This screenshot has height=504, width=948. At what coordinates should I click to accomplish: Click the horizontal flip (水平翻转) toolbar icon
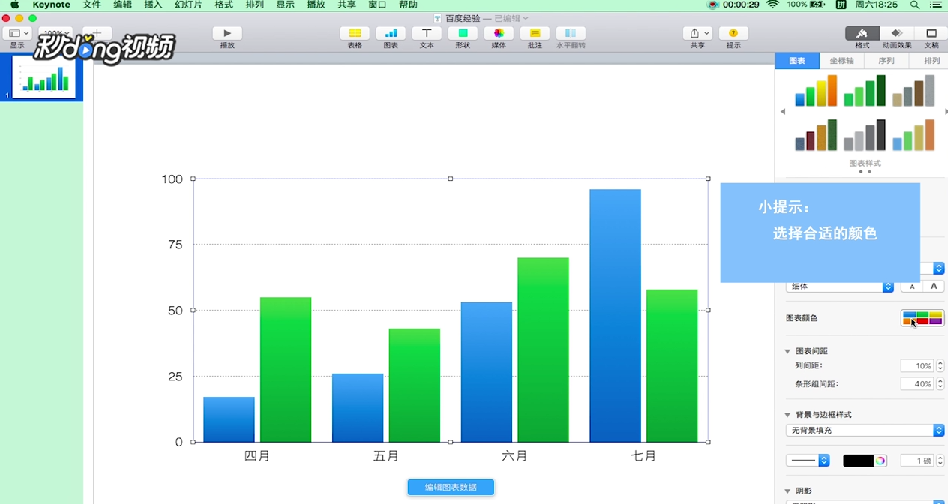(x=571, y=33)
